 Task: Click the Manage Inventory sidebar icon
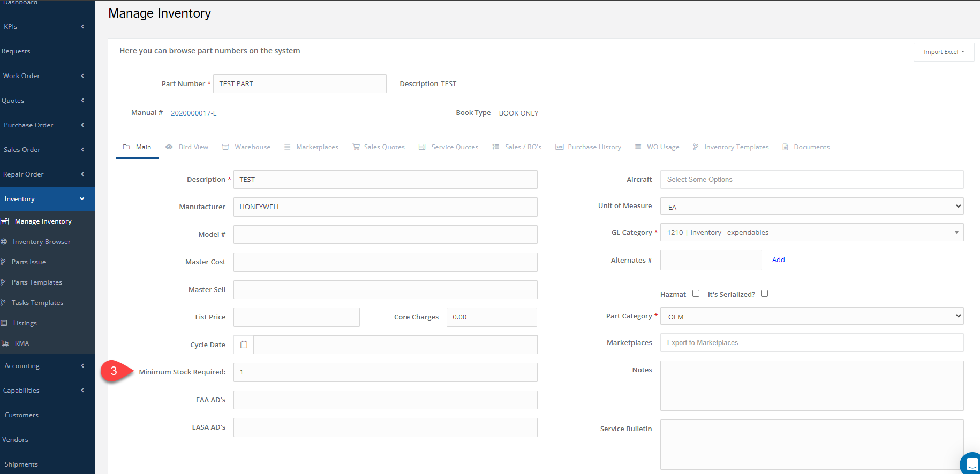(5, 221)
